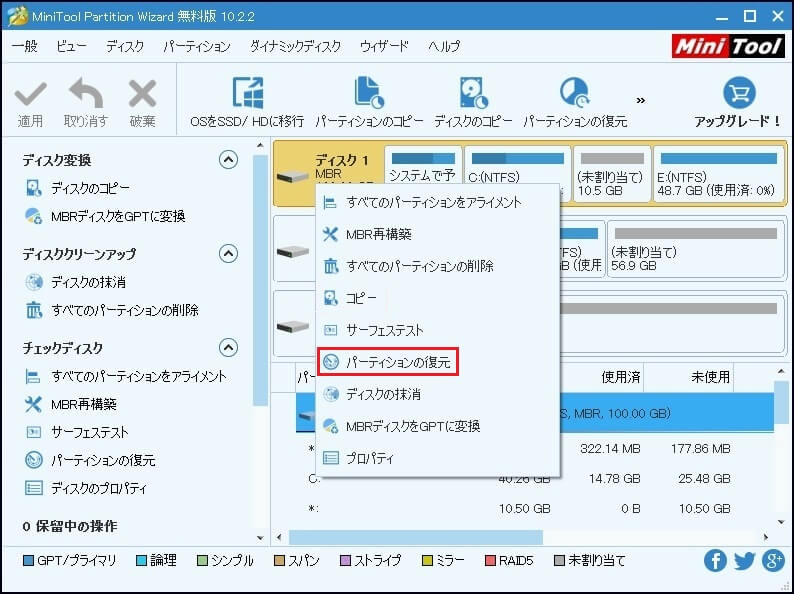Image resolution: width=794 pixels, height=594 pixels.
Task: Open the ダイナミックディスク menu
Action: (x=295, y=46)
